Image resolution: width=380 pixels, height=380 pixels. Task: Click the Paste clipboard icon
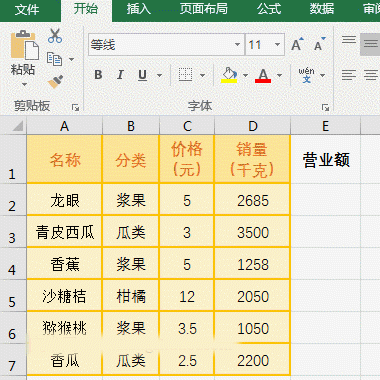24,45
